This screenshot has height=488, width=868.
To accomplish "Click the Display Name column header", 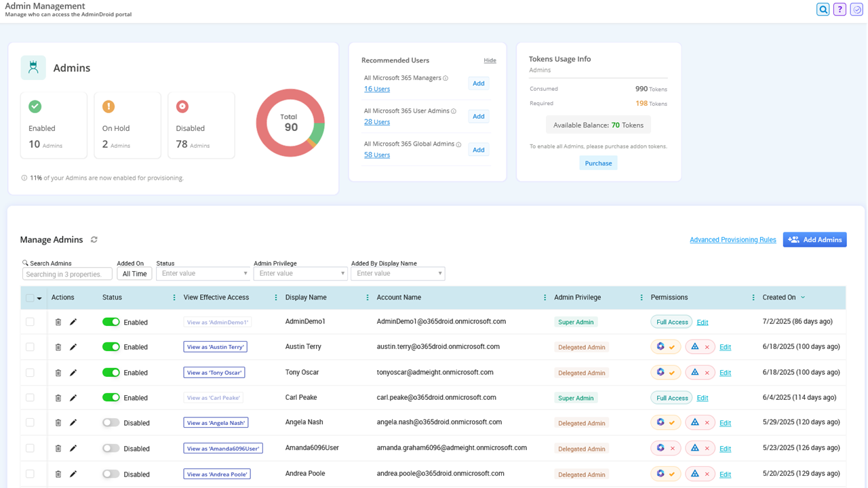I will point(306,298).
